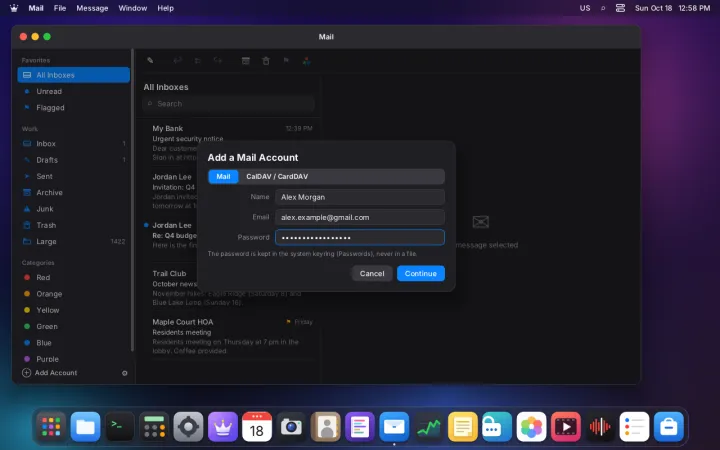Open the Passwords lock icon in dock
Screen dimensions: 720x450
tap(497, 427)
